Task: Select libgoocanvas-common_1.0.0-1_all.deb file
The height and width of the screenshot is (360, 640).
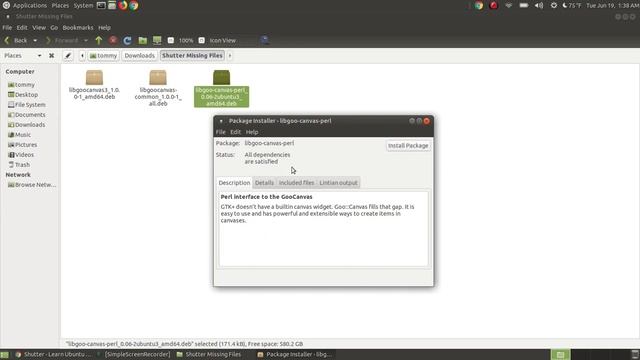Action: click(158, 88)
